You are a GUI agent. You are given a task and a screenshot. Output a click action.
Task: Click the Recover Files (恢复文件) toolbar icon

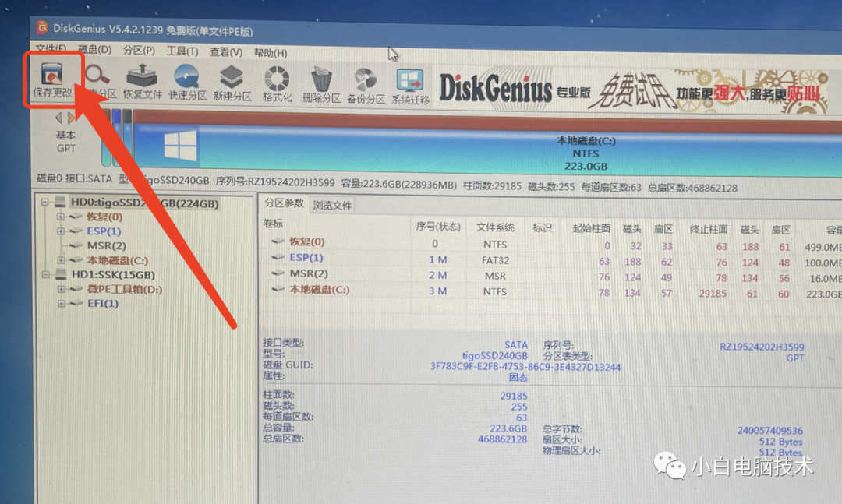click(x=143, y=82)
